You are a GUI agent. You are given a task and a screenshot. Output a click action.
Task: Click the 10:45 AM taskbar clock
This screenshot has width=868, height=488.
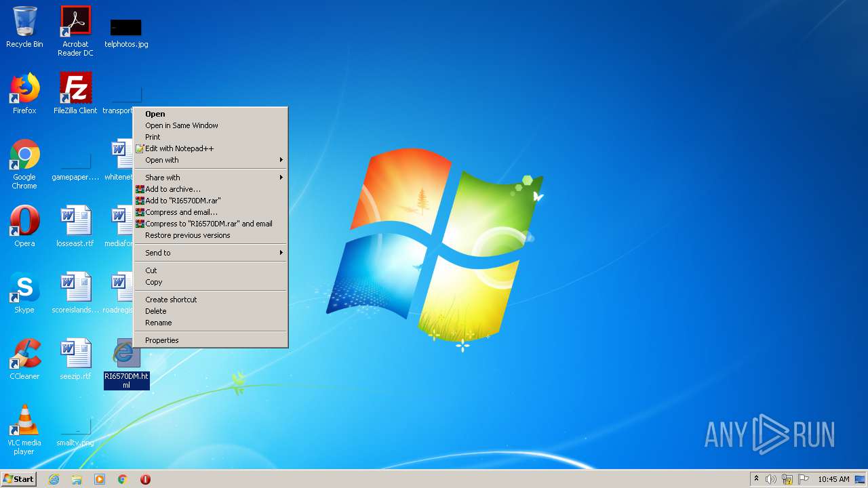[833, 479]
